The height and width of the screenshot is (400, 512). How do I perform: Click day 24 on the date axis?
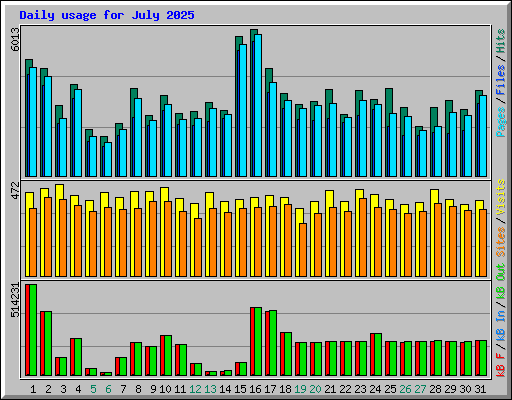(375, 389)
